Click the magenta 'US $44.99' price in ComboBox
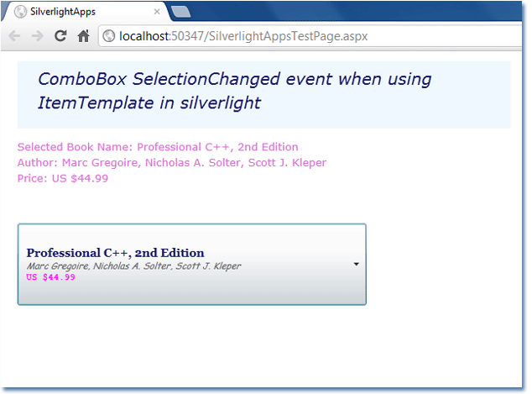 (50, 277)
